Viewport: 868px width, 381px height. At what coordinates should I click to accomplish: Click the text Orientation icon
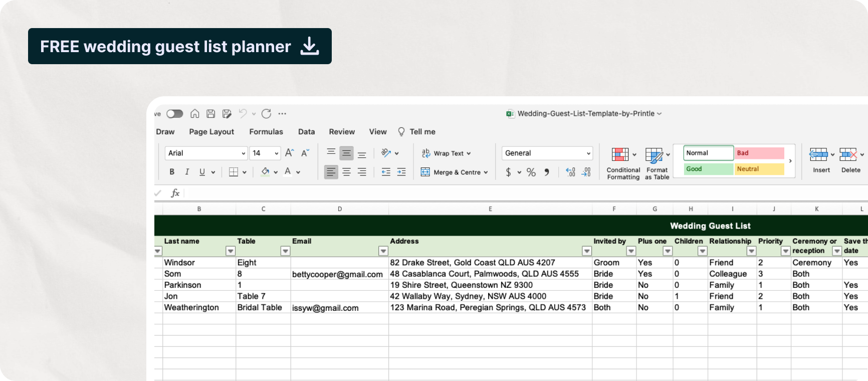(386, 153)
